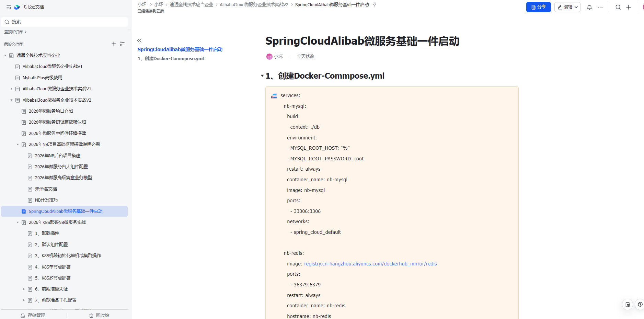Image resolution: width=644 pixels, height=319 pixels.
Task: Click the notification bell icon
Action: click(x=589, y=7)
